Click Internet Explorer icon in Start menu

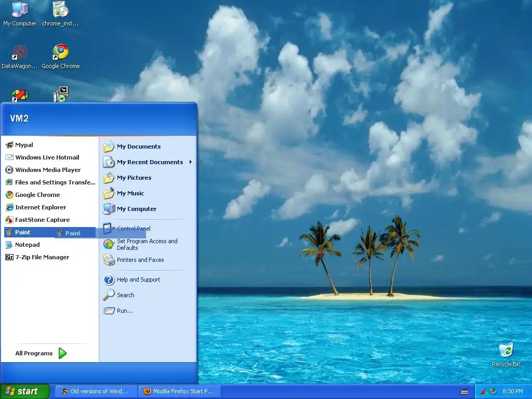click(9, 207)
